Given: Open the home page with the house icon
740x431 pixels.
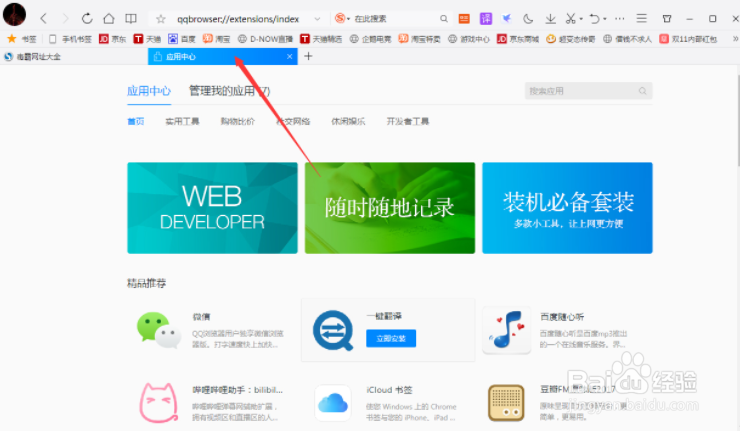Looking at the screenshot, I should 109,19.
